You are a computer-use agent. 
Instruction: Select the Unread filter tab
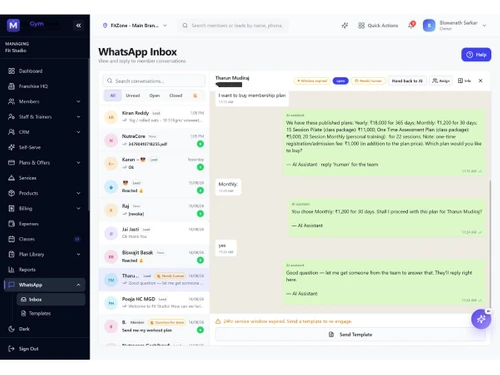[x=133, y=96]
